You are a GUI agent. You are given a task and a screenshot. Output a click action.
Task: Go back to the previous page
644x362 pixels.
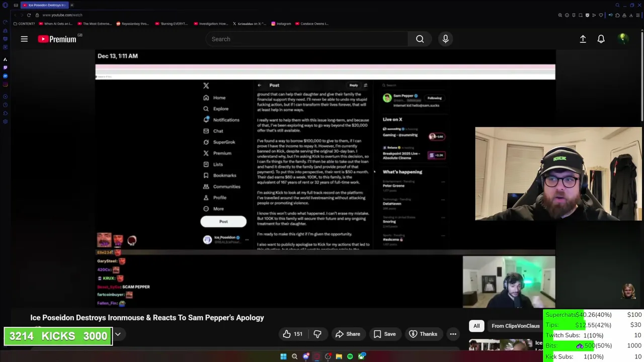15,15
